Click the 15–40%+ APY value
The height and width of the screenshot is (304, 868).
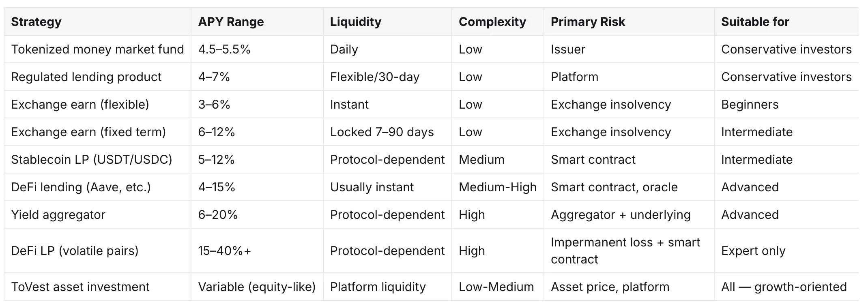point(224,250)
